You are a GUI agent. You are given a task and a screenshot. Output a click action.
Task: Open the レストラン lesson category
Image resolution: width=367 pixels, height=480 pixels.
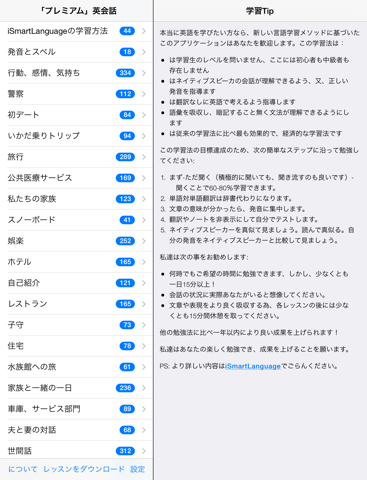point(76,304)
